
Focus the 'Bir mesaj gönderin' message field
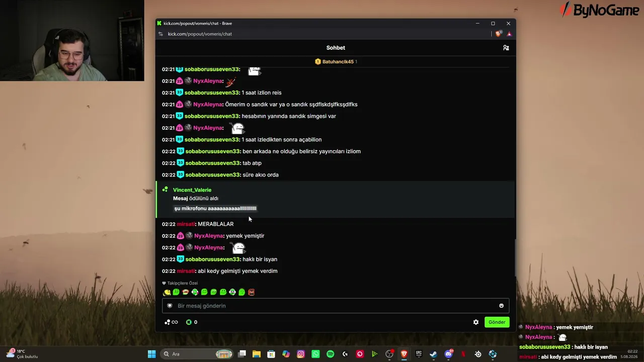point(336,306)
